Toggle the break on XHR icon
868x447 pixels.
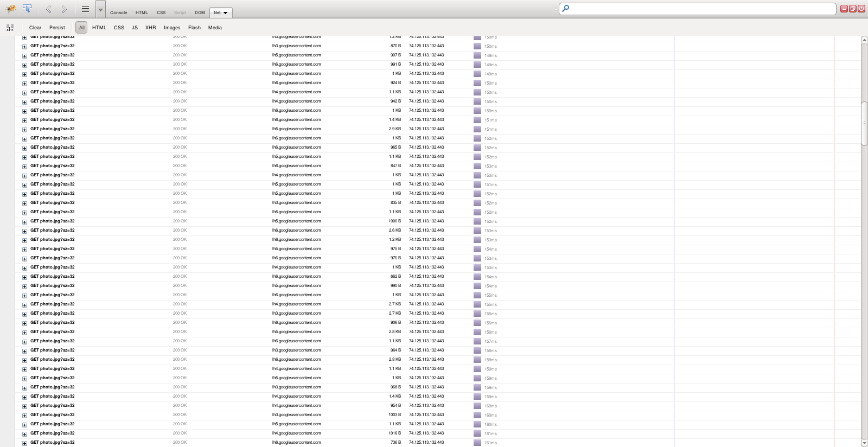click(x=10, y=28)
